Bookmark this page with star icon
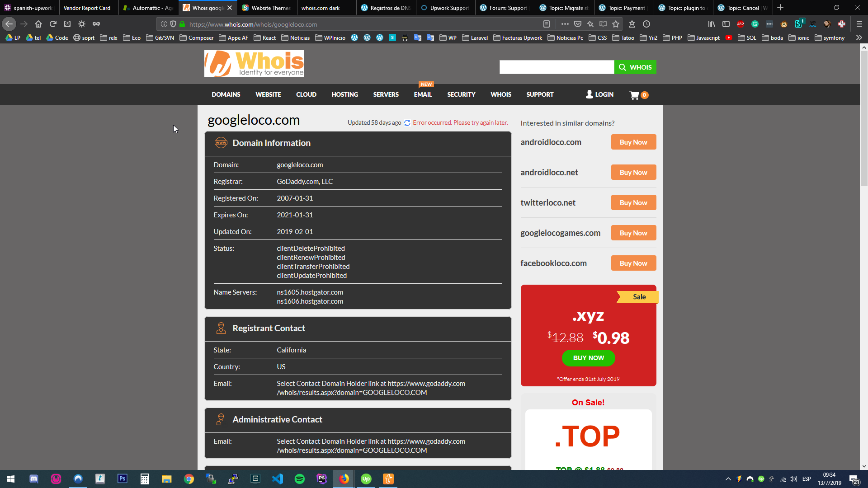 click(x=616, y=24)
